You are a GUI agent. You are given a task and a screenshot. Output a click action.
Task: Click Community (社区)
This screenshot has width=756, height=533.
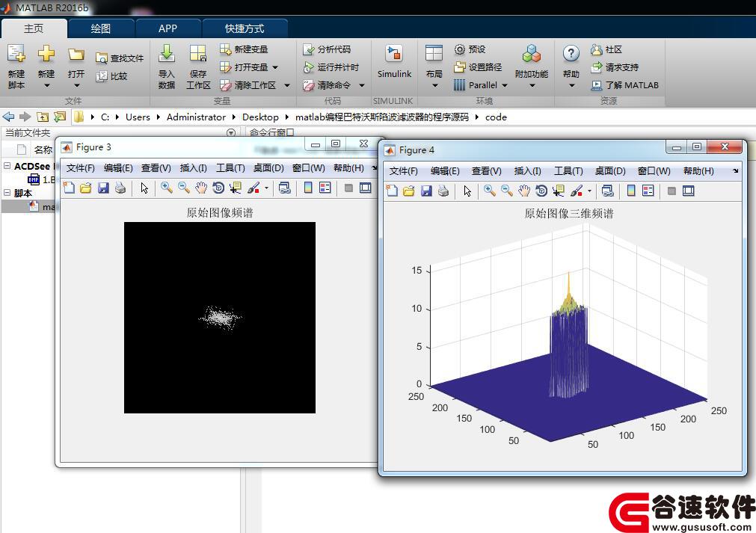(606, 49)
